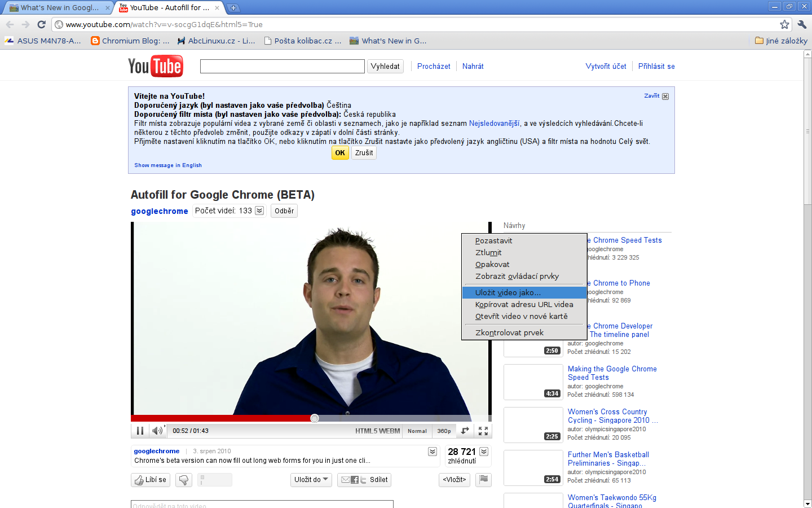The height and width of the screenshot is (508, 812).
Task: Expand the video description chevron
Action: [433, 452]
